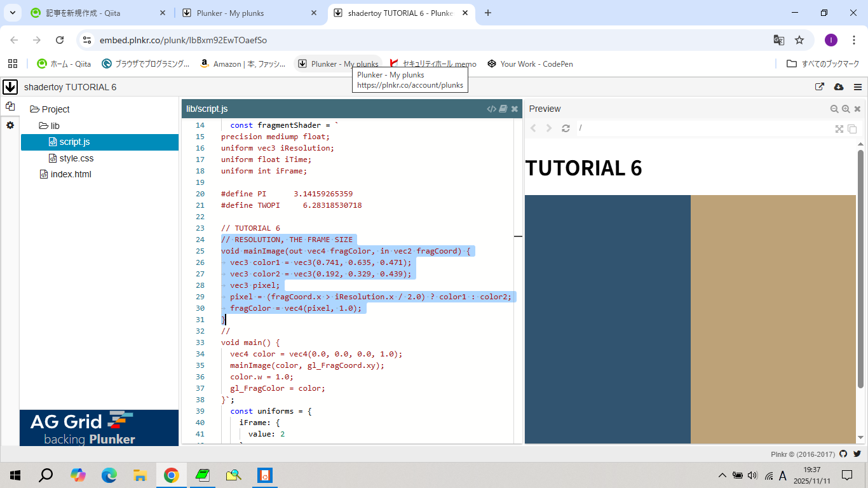Expand the preview to fullscreen
Viewport: 868px width, 488px height.
[x=839, y=129]
